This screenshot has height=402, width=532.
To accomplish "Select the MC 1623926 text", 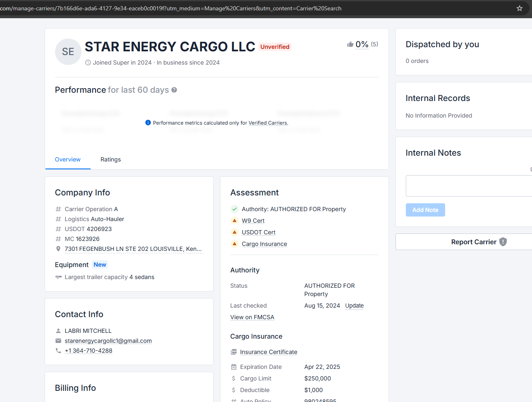I will coord(82,239).
